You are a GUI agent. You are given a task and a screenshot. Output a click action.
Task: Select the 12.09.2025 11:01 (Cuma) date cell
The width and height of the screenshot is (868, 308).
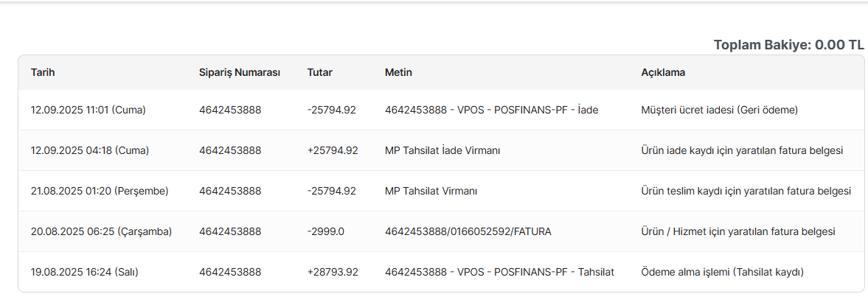[88, 110]
